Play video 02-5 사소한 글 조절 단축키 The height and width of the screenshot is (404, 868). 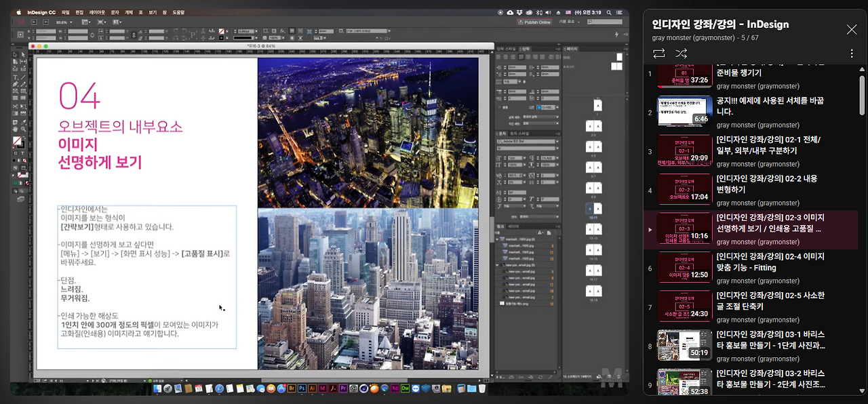point(751,308)
